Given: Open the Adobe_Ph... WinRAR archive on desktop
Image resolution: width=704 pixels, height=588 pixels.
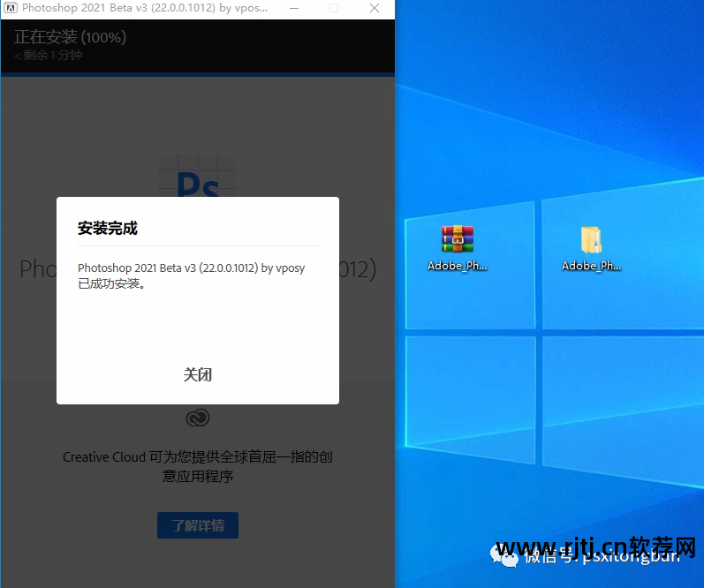Looking at the screenshot, I should pos(457,248).
